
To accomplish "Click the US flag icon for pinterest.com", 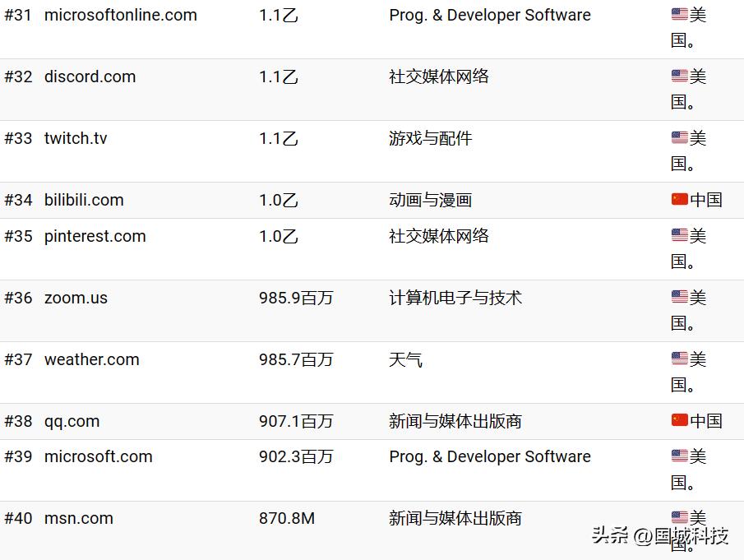I will click(x=677, y=235).
